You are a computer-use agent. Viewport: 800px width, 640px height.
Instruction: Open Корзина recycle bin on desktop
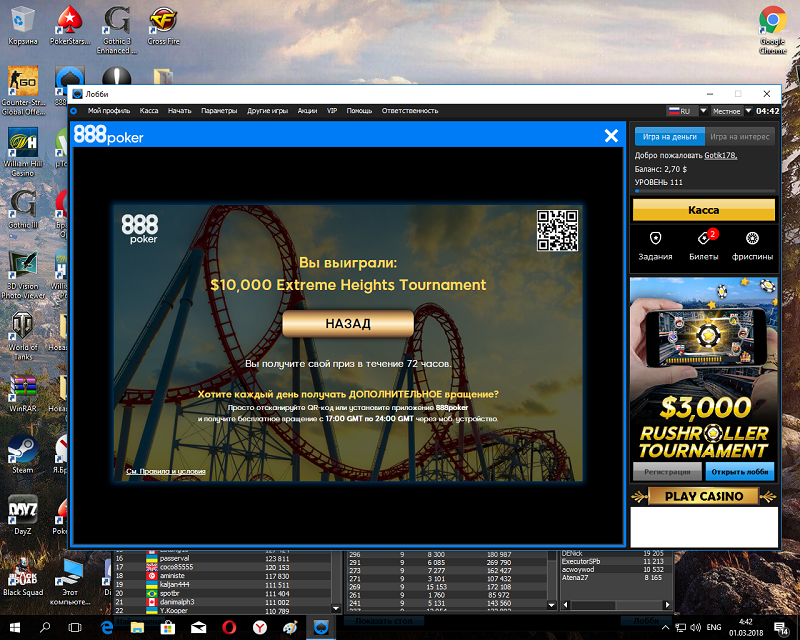tap(23, 26)
